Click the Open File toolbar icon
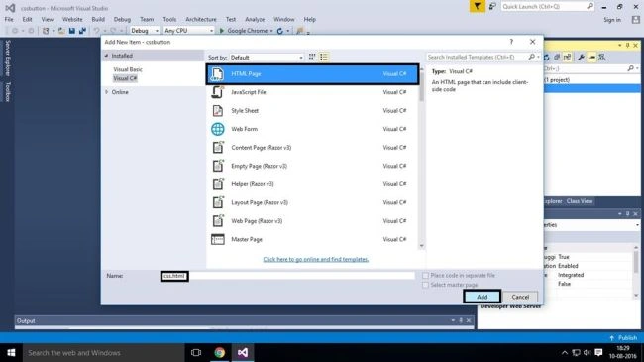This screenshot has width=644, height=362. coord(61,31)
